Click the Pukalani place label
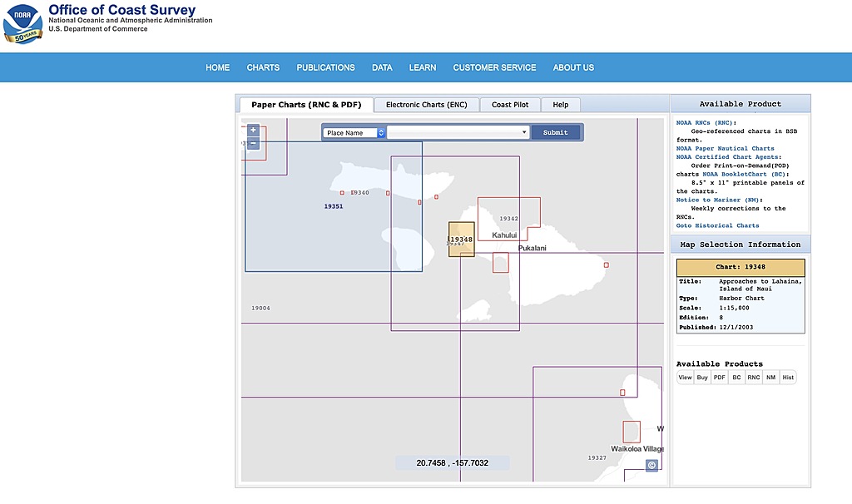This screenshot has width=852, height=504. pyautogui.click(x=532, y=248)
